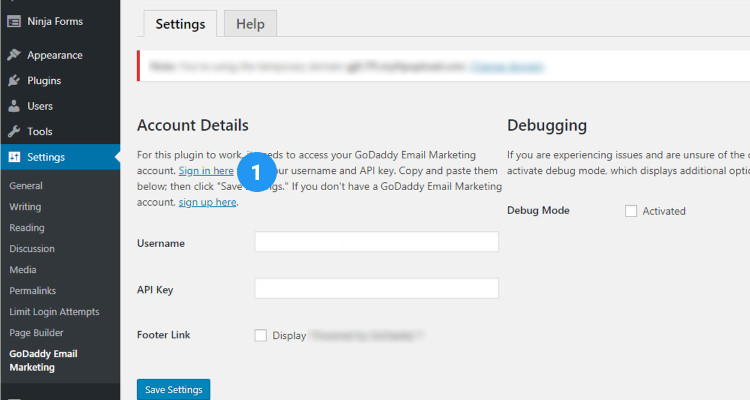Focus the API Key input field
This screenshot has height=400, width=750.
point(377,289)
